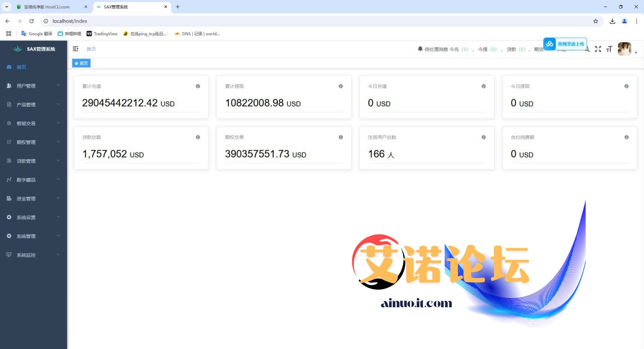Click the 29045442212.42 USD value
Image resolution: width=644 pixels, height=349 pixels.
(128, 103)
